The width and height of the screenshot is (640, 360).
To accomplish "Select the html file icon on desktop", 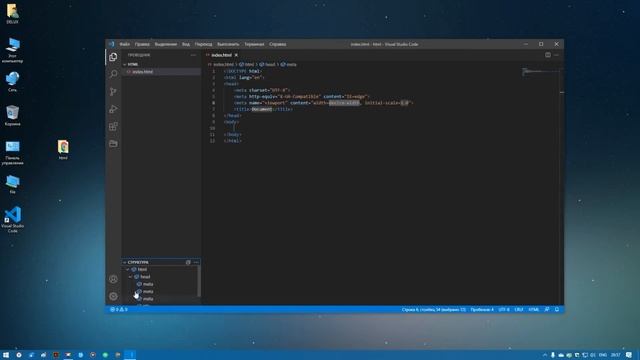I will tap(63, 149).
